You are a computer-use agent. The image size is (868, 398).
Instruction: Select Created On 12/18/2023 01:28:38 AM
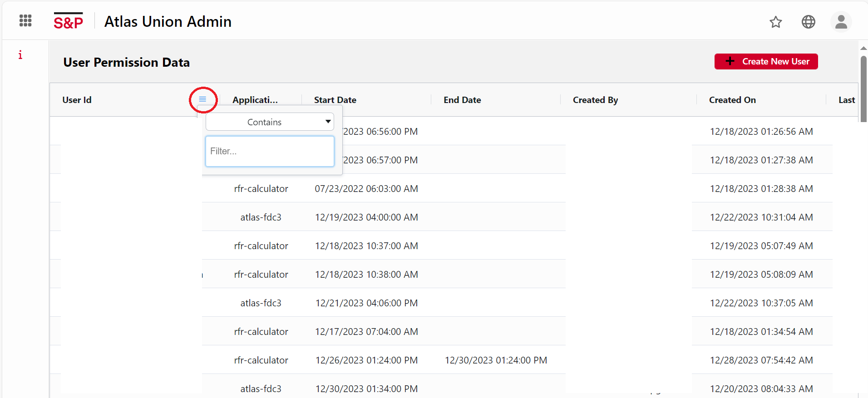(762, 189)
